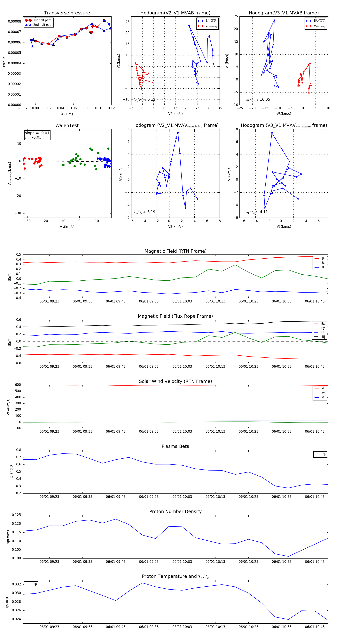Click the 'Vr' legend entry

click(x=320, y=389)
